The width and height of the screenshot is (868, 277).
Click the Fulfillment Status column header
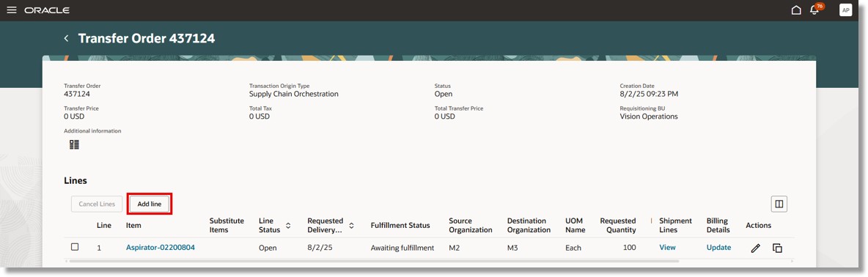tap(400, 226)
